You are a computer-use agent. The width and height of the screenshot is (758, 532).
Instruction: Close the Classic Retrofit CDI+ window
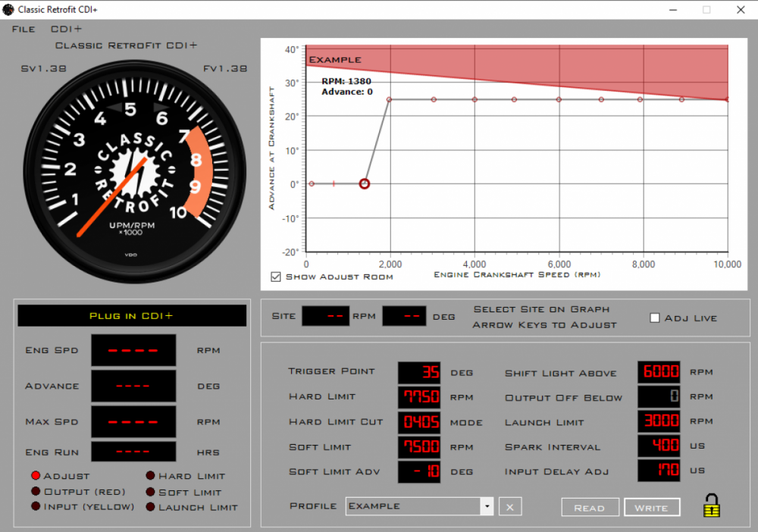pos(741,10)
